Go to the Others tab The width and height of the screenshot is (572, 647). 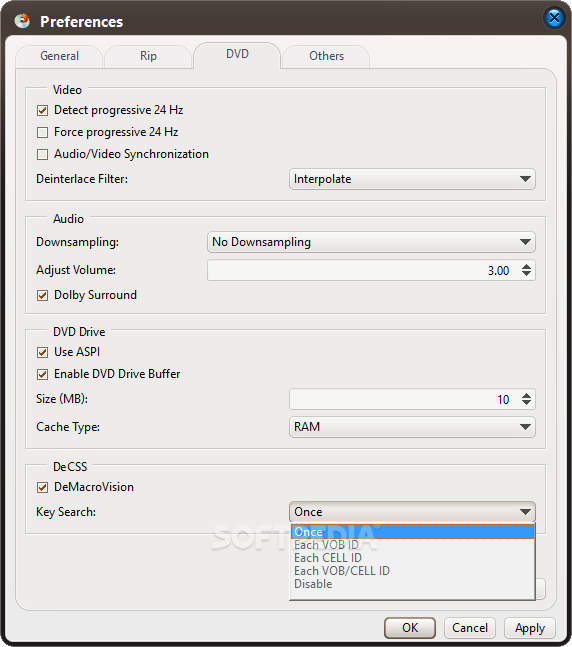pyautogui.click(x=326, y=56)
